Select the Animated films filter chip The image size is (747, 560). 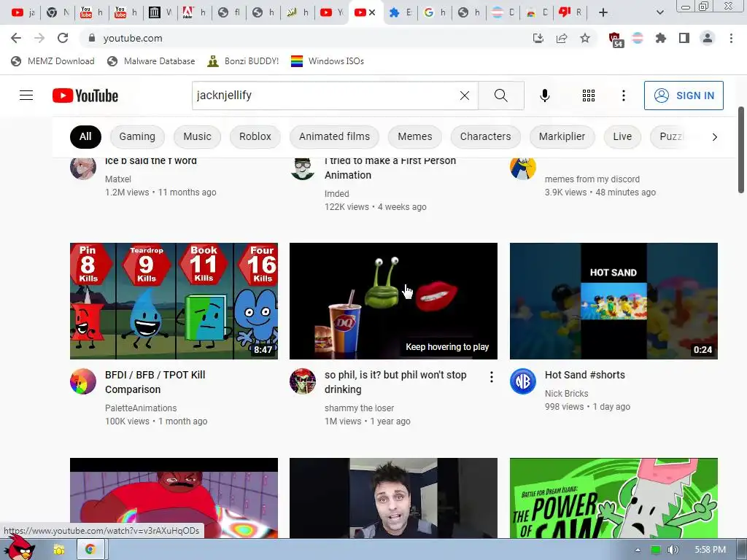(x=334, y=136)
